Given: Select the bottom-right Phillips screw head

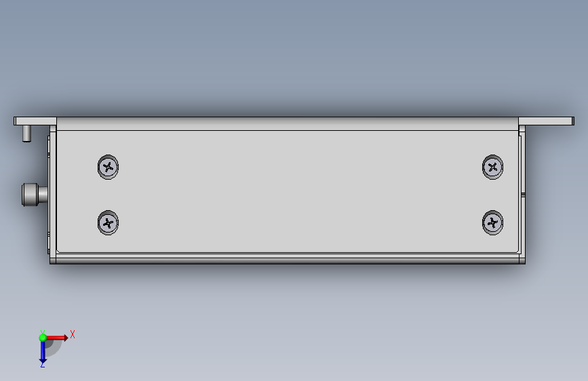Looking at the screenshot, I should (493, 223).
